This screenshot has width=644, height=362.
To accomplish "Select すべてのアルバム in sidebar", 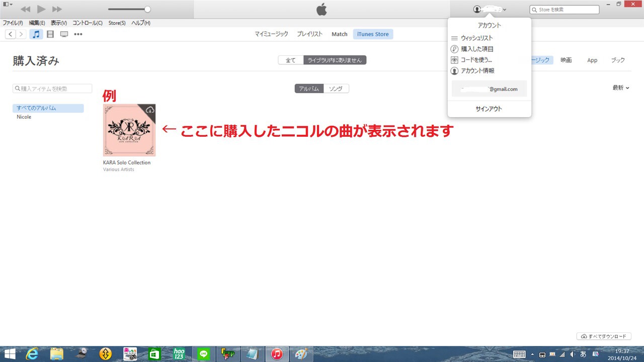I will point(48,108).
